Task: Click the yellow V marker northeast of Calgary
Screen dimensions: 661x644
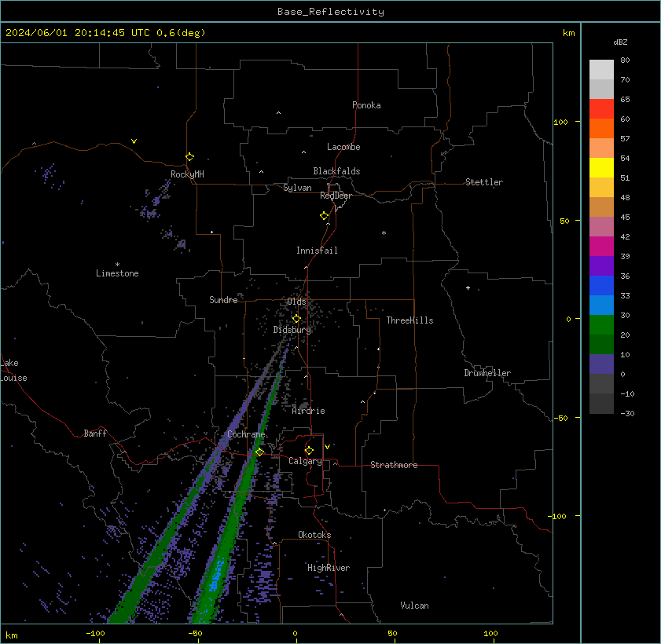Action: pyautogui.click(x=327, y=447)
